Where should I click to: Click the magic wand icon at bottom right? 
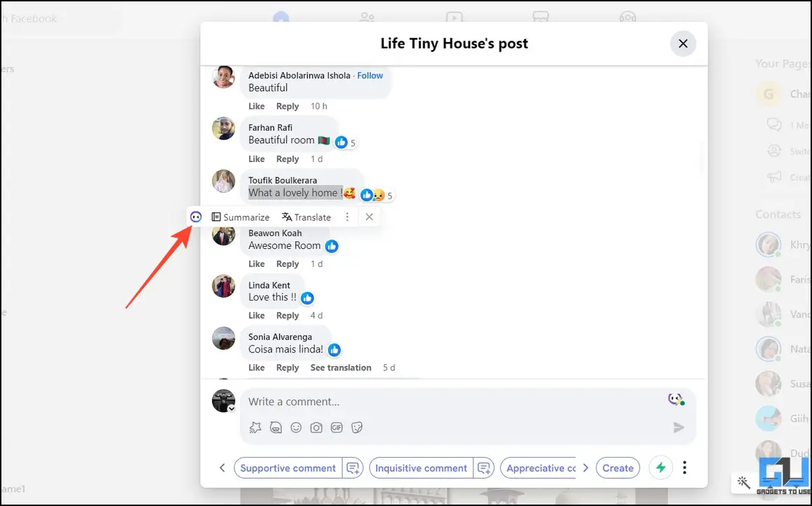click(743, 482)
